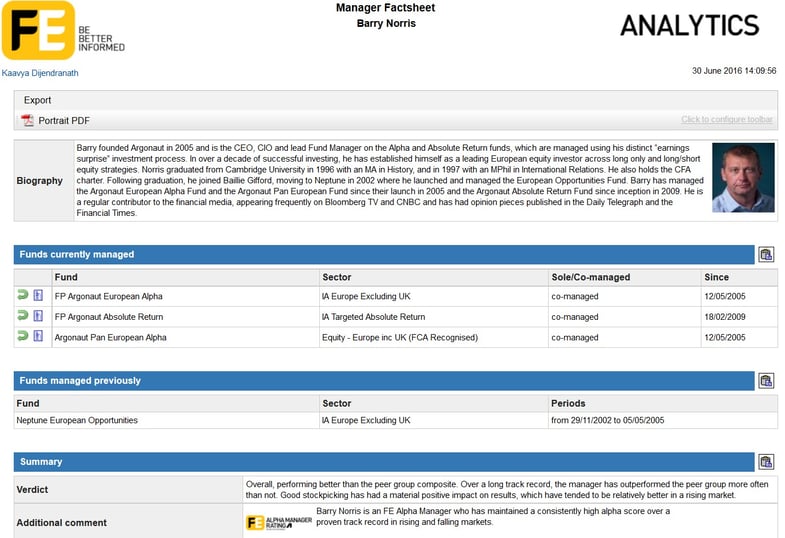Click the Portrait PDF export icon
785x538 pixels.
[27, 121]
